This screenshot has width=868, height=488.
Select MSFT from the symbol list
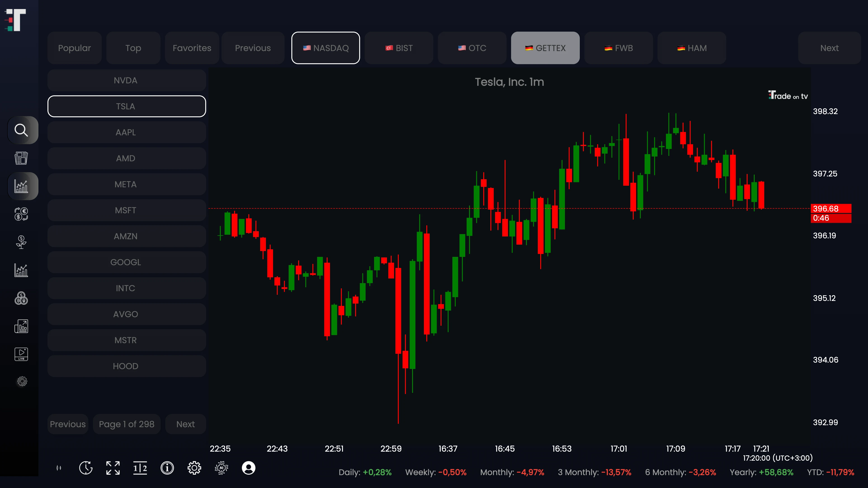(127, 210)
